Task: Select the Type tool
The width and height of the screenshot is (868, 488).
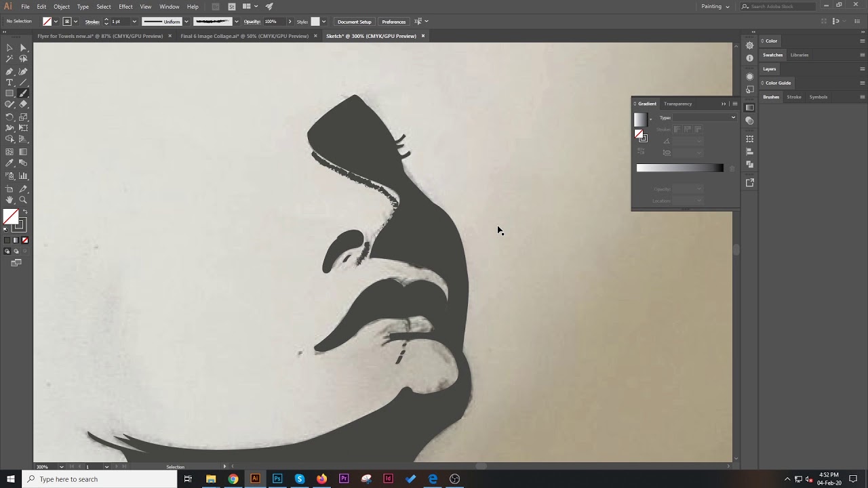Action: click(x=9, y=82)
